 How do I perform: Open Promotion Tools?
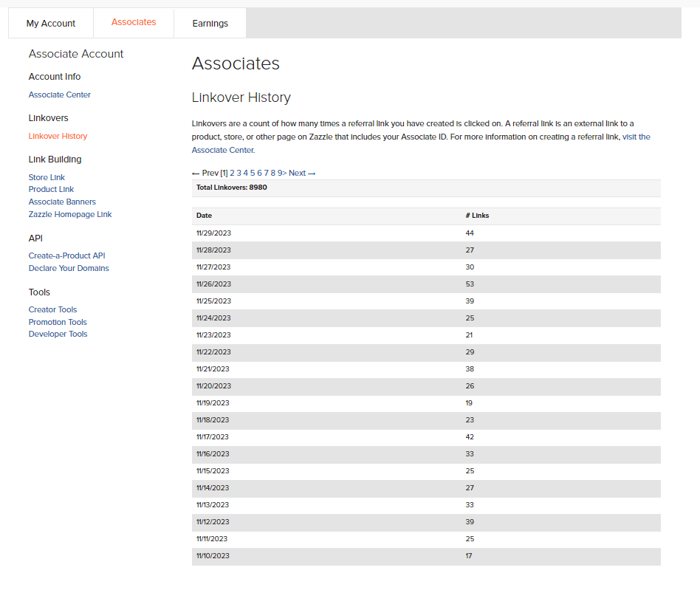coord(58,322)
